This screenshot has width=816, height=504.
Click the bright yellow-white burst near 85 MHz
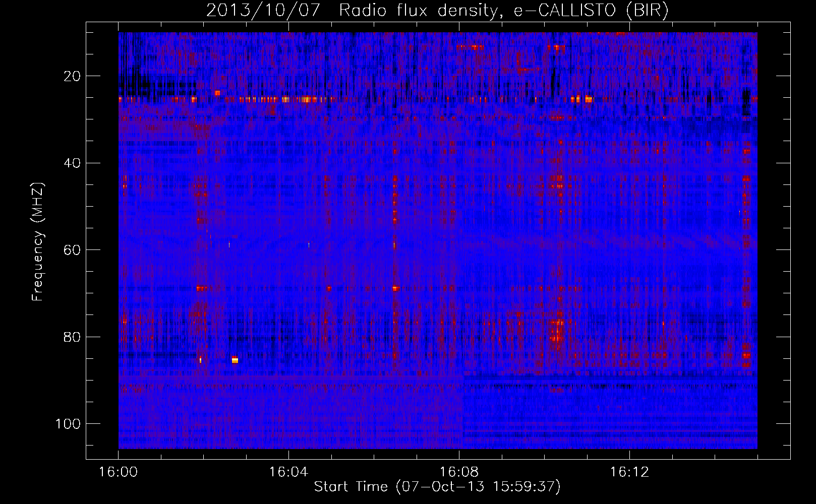[235, 359]
